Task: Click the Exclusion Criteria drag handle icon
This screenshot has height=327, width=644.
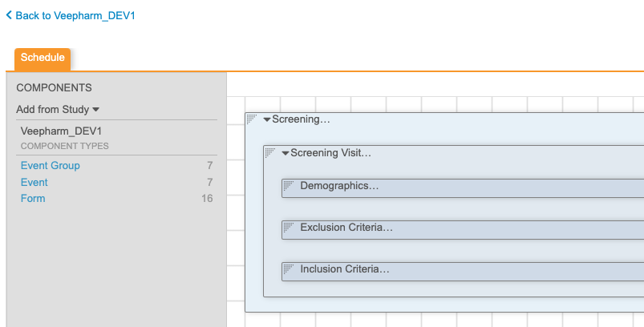Action: [x=289, y=227]
